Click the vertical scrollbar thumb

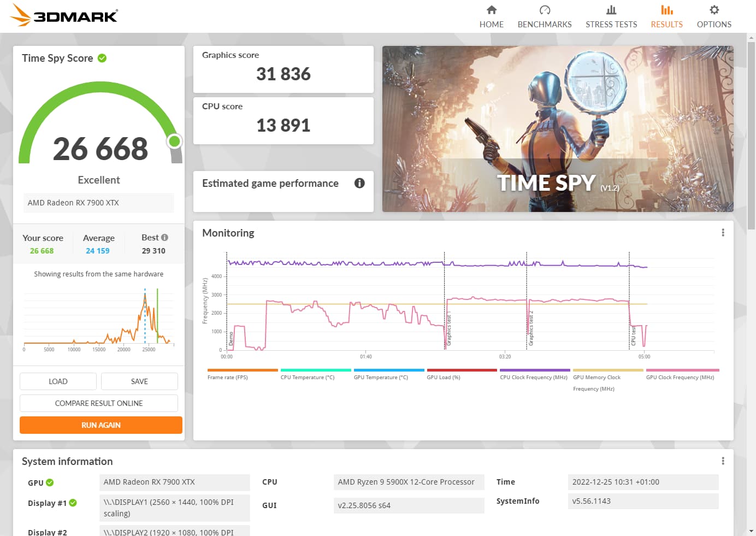coord(751,137)
